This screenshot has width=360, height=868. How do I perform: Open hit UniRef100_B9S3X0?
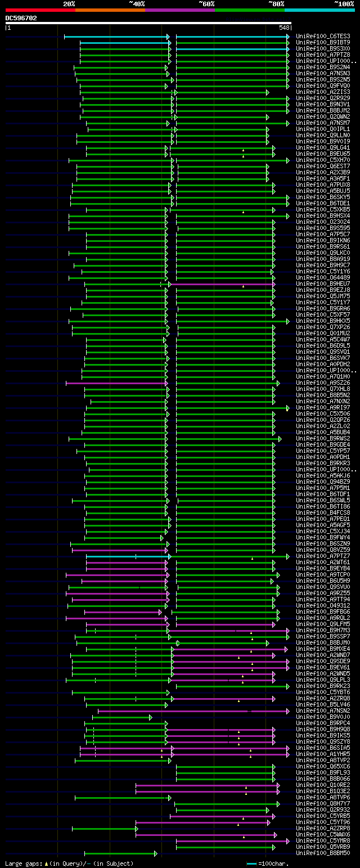point(323,49)
